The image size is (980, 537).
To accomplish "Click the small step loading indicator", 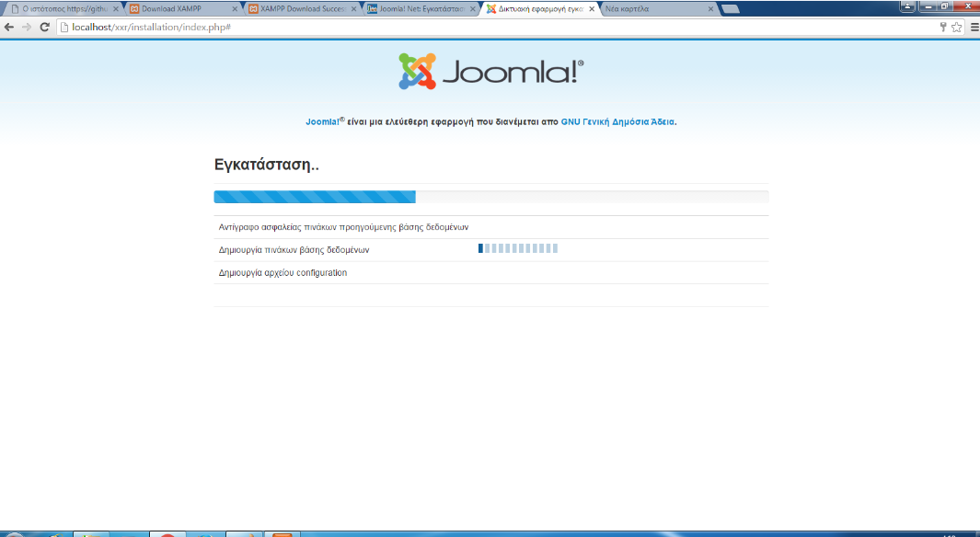I will click(x=517, y=248).
